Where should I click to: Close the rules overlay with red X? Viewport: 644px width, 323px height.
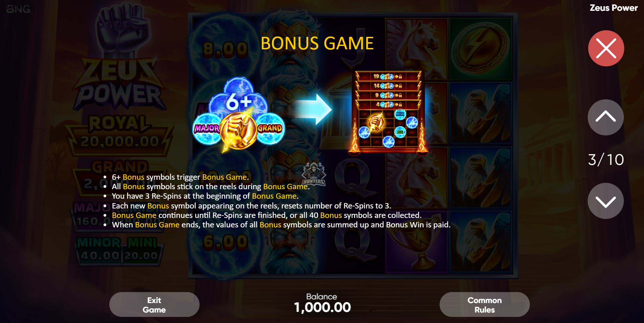(x=606, y=48)
